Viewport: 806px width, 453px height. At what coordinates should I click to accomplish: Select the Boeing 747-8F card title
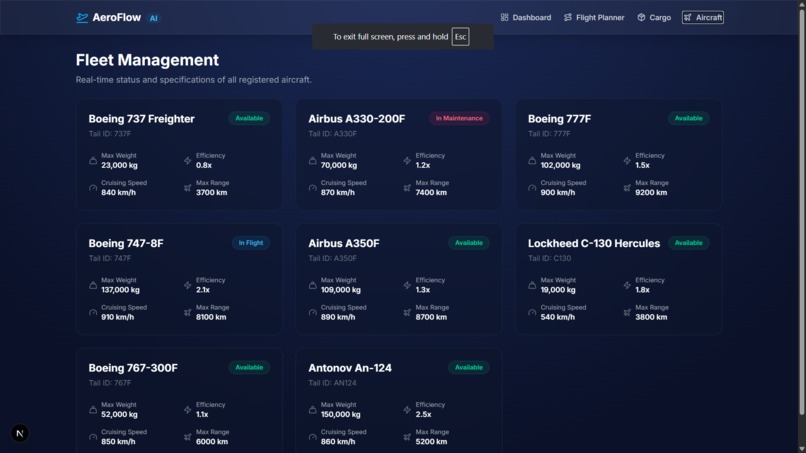(126, 243)
